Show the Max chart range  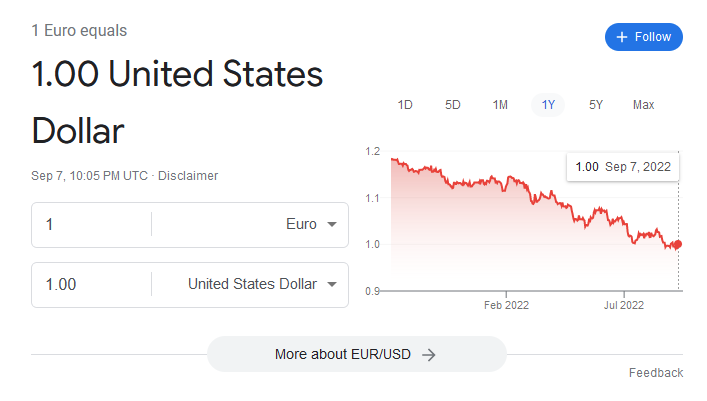643,105
